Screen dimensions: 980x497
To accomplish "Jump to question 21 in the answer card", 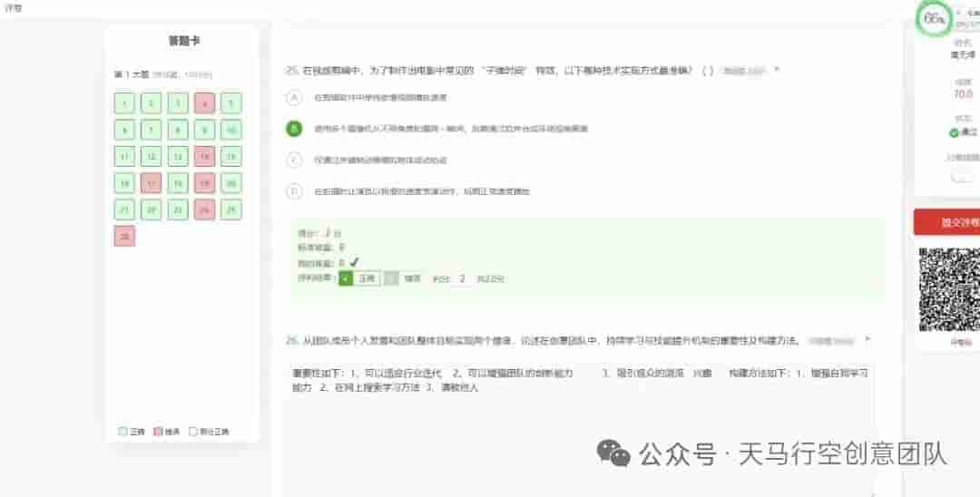I will tap(124, 210).
